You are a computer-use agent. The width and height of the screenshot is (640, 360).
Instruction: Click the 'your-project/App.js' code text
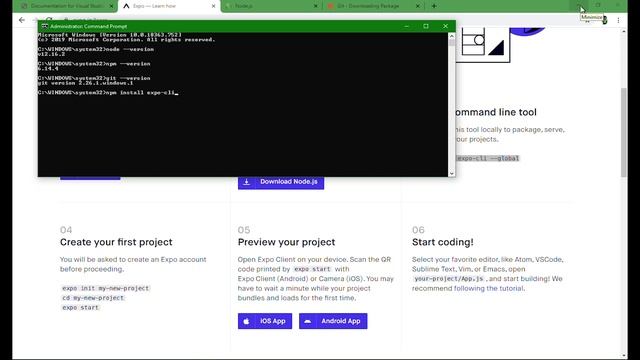pyautogui.click(x=449, y=278)
